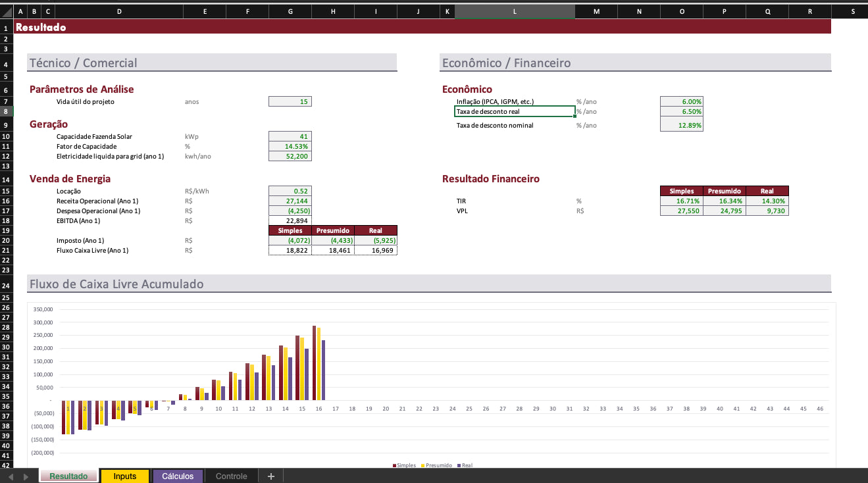Go to the Controle sheet tab
This screenshot has height=483, width=868.
(x=231, y=476)
